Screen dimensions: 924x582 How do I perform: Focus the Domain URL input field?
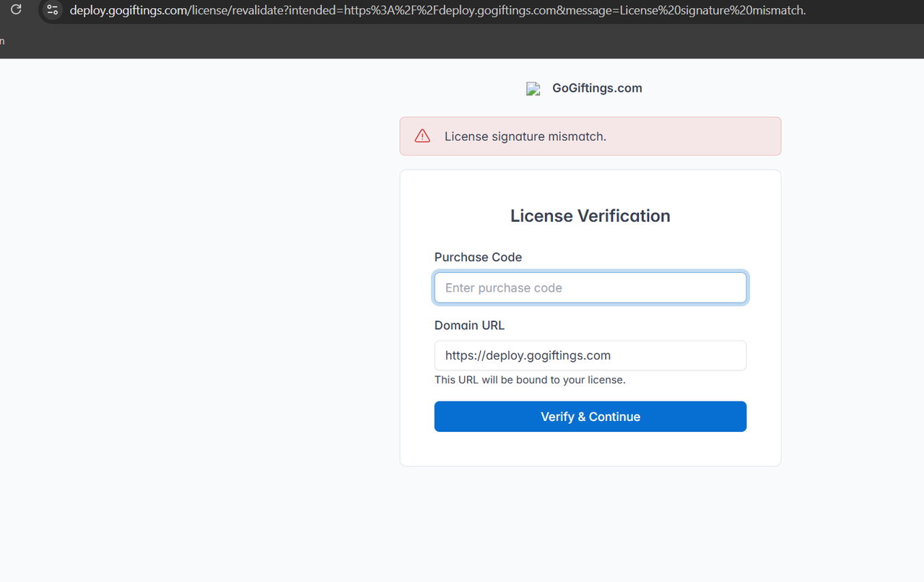click(x=590, y=355)
